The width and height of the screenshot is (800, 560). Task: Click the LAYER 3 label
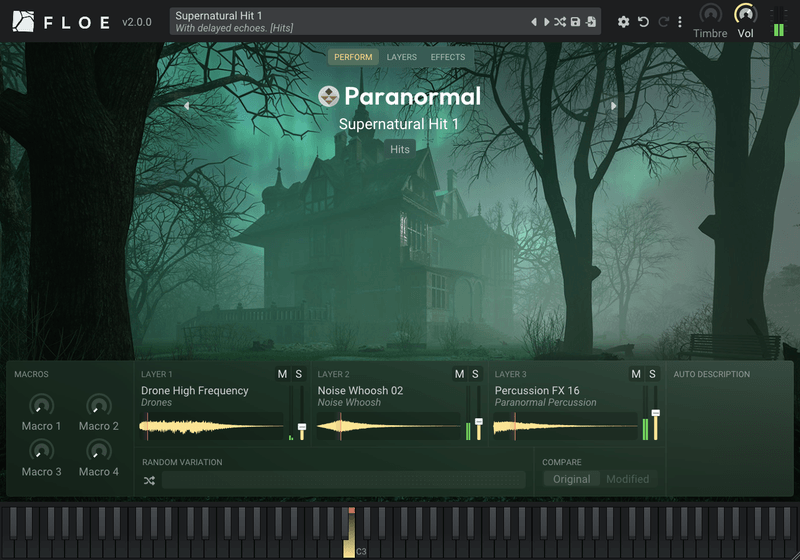click(x=510, y=374)
